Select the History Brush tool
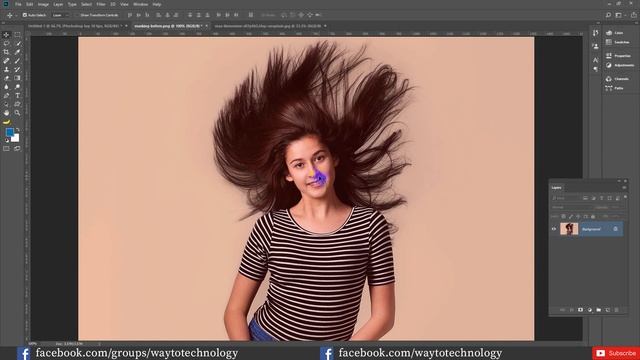The height and width of the screenshot is (360, 640). pos(17,69)
